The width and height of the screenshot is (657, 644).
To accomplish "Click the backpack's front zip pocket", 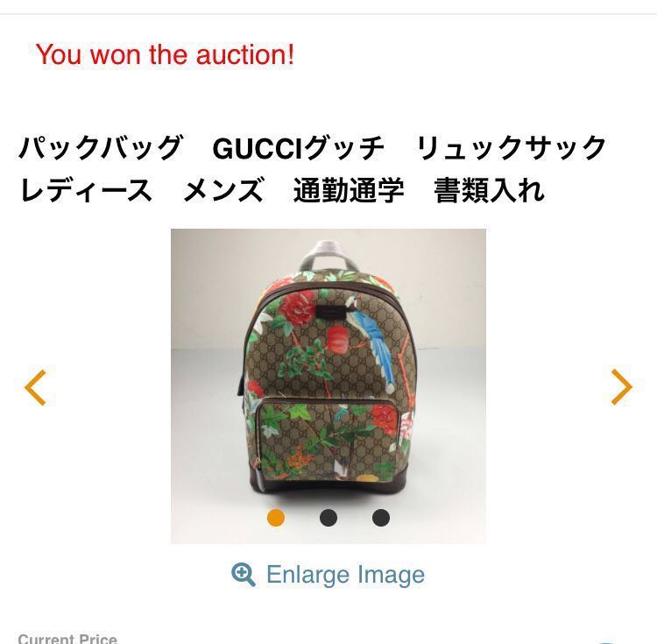I will (x=328, y=439).
